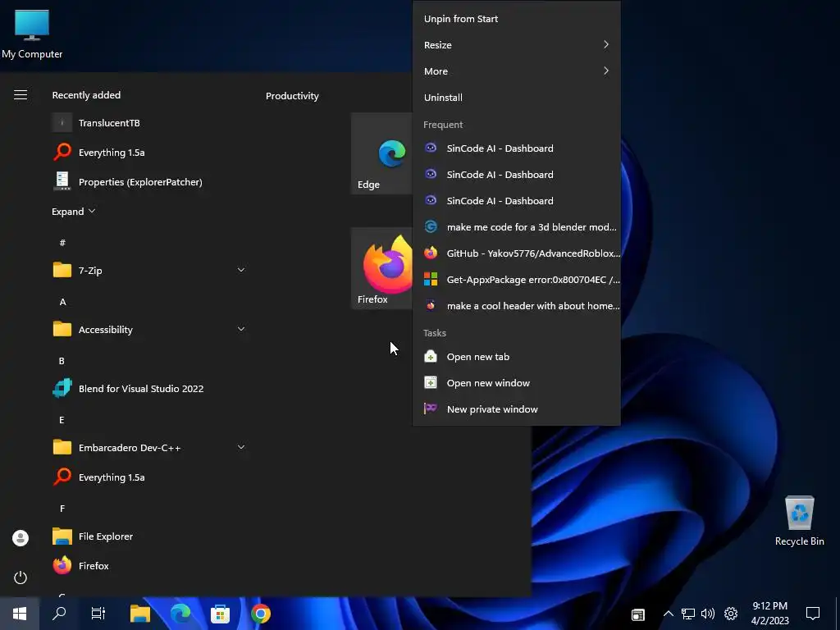
Task: Click the '#' letter heading
Action: (62, 243)
